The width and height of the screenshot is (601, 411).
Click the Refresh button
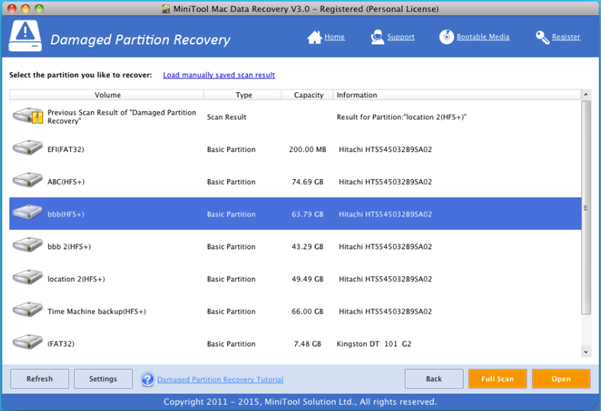click(39, 379)
